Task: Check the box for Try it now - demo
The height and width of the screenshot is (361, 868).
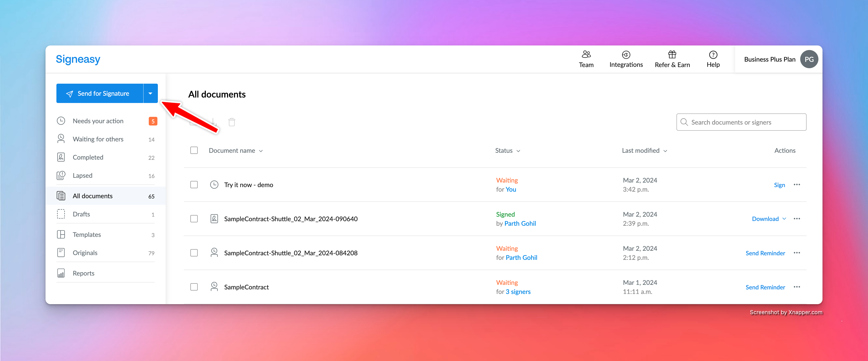Action: (194, 185)
